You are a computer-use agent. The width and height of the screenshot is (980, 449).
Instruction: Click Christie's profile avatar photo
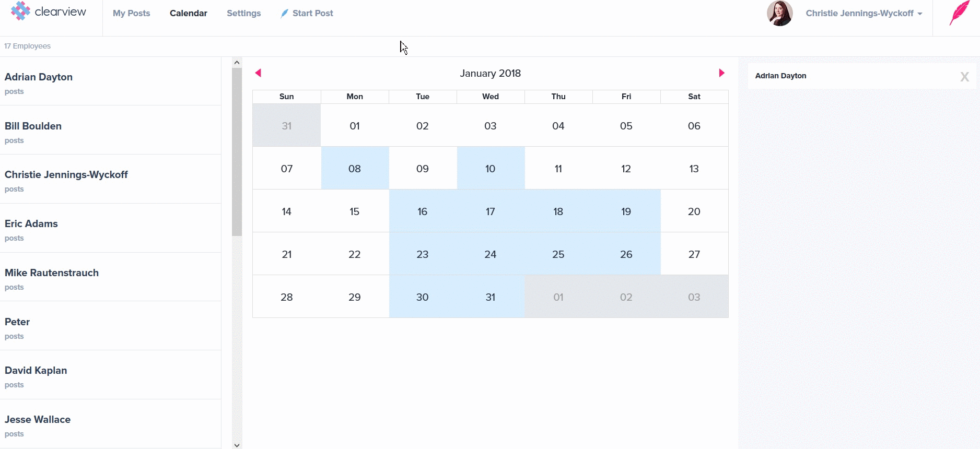click(x=779, y=13)
